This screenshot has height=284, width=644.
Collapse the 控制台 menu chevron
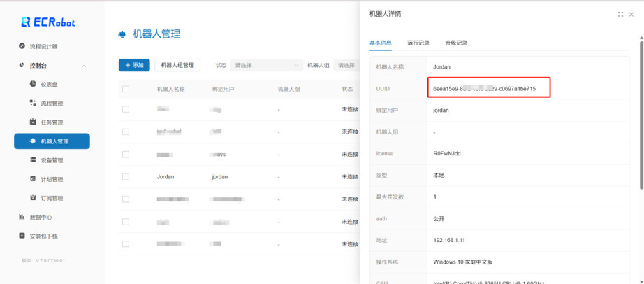point(84,66)
